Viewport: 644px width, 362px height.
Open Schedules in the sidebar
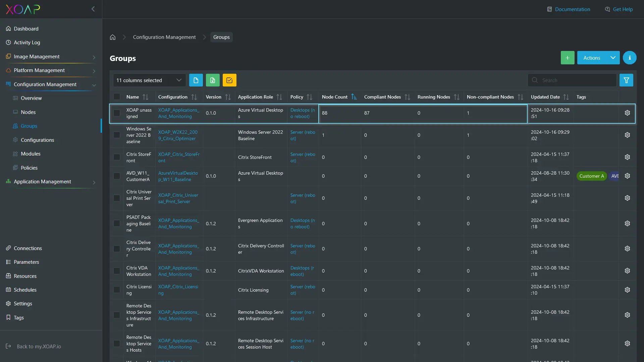[25, 290]
